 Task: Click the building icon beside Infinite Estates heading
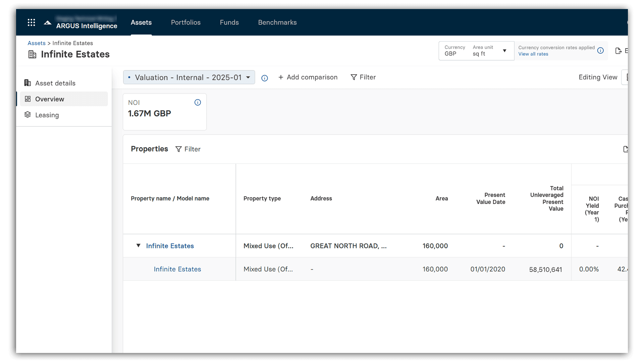[32, 54]
